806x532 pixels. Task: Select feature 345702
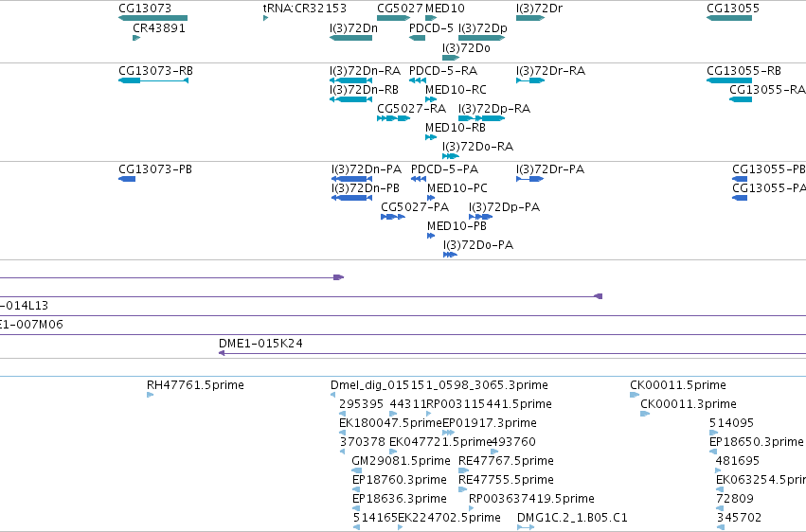pyautogui.click(x=720, y=527)
